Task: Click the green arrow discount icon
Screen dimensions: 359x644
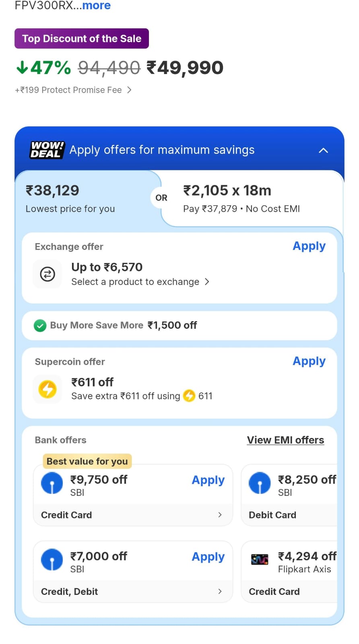Action: (x=22, y=67)
